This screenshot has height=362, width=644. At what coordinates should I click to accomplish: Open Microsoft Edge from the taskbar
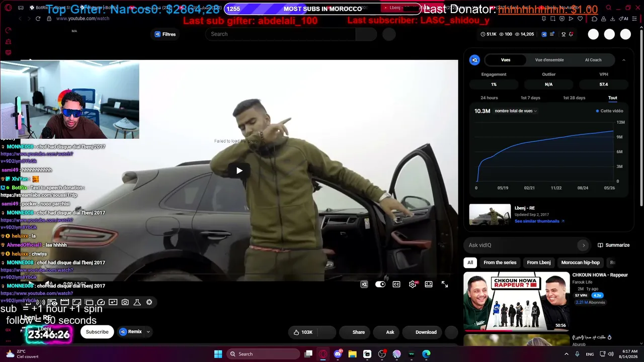426,354
